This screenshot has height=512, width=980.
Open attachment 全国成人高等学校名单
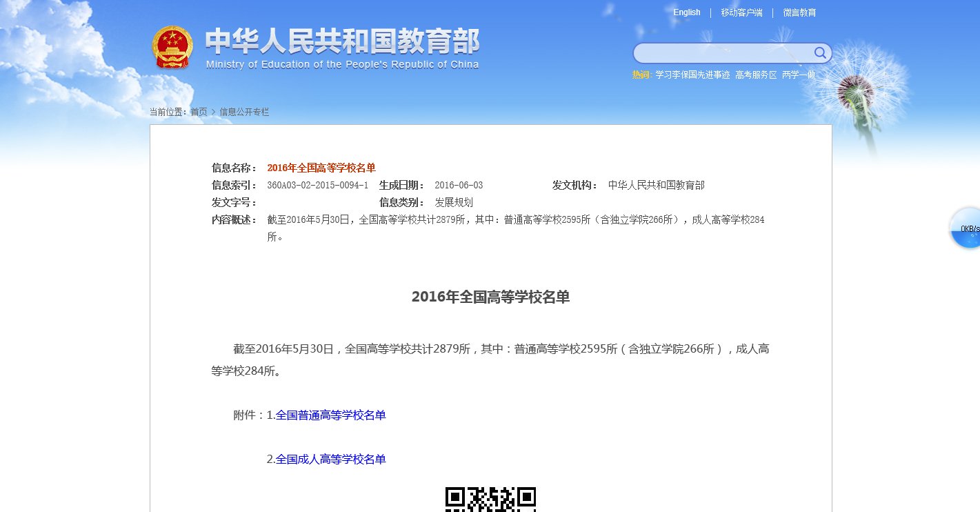tap(330, 459)
